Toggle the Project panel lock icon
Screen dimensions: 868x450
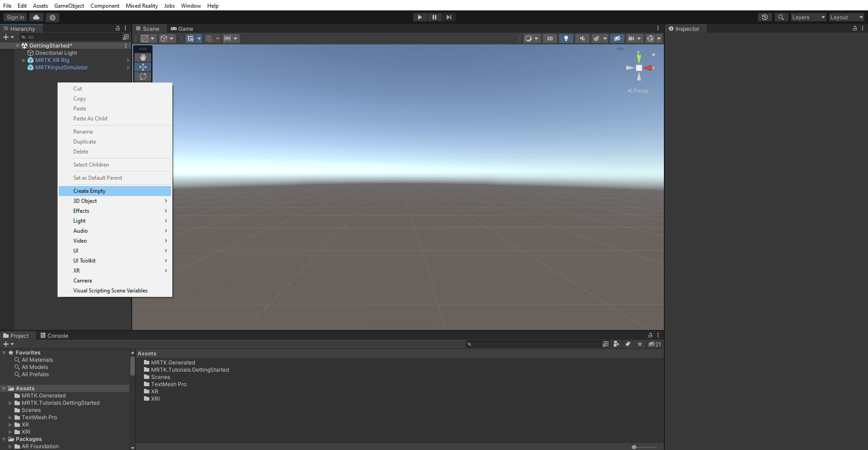[650, 335]
